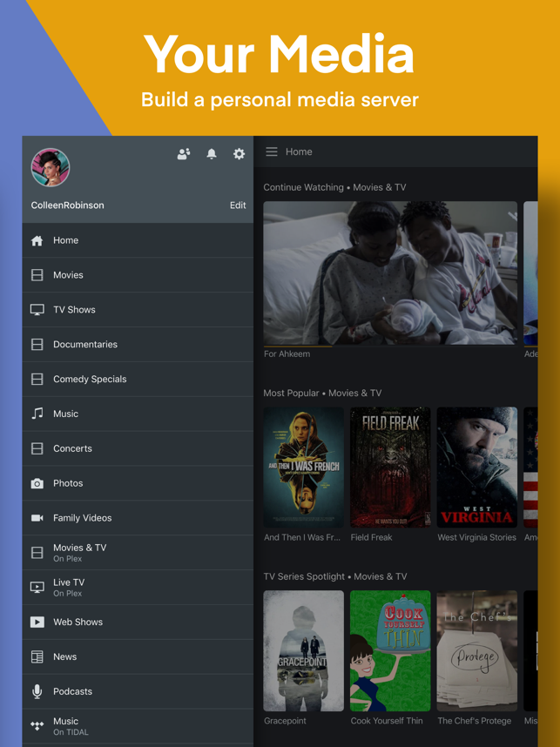
Task: Click the Comedy Specials film icon
Action: [37, 380]
